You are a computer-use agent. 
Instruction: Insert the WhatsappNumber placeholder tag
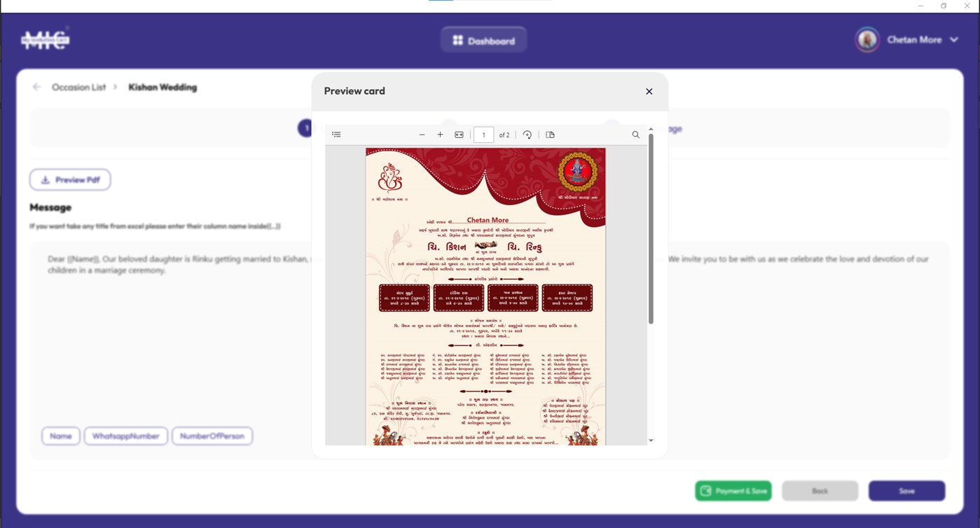point(125,436)
